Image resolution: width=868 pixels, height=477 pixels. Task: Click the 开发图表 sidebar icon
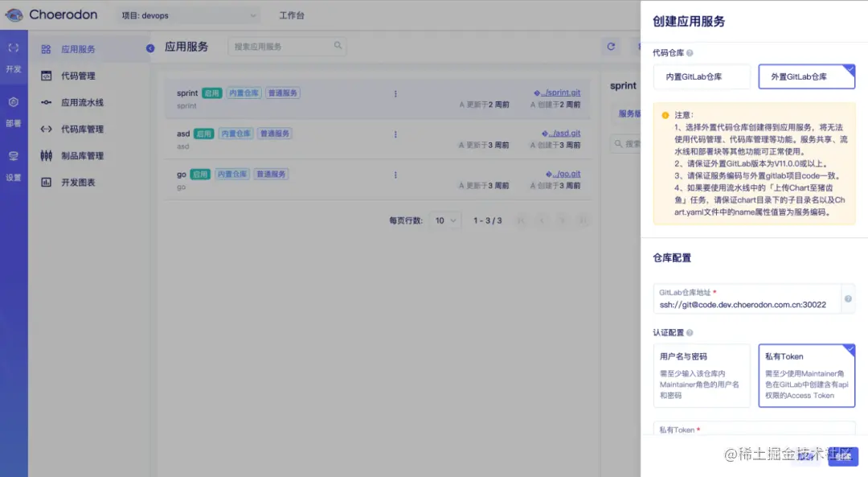tap(47, 183)
